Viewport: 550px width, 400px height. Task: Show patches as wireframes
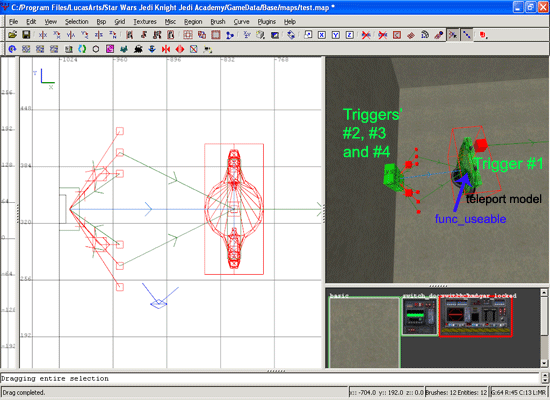tap(411, 35)
